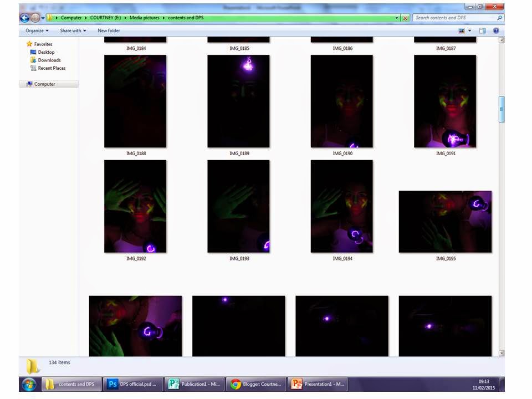Click the scrollbar up arrow
Screen dimensions: 532x399
pos(502,40)
